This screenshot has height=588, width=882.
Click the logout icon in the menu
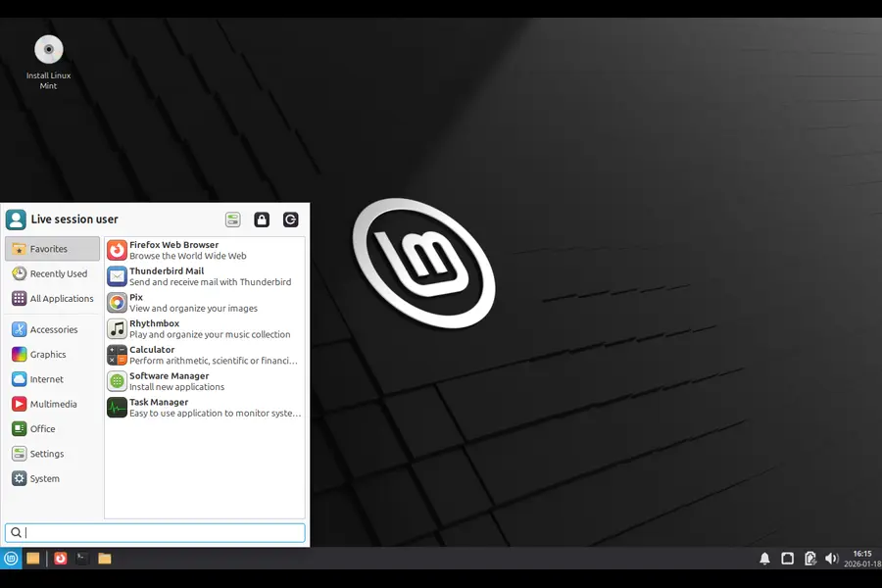coord(290,220)
